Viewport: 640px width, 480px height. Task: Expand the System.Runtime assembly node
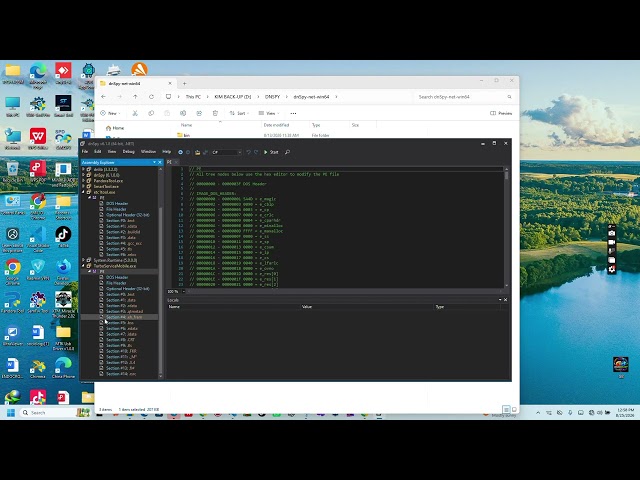tap(84, 260)
